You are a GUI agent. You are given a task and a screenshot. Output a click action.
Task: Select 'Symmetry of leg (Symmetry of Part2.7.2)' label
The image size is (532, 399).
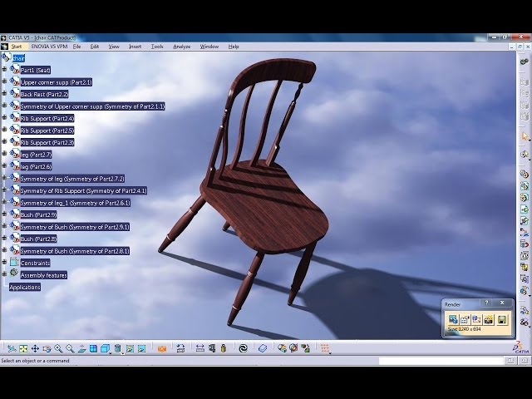click(x=72, y=179)
